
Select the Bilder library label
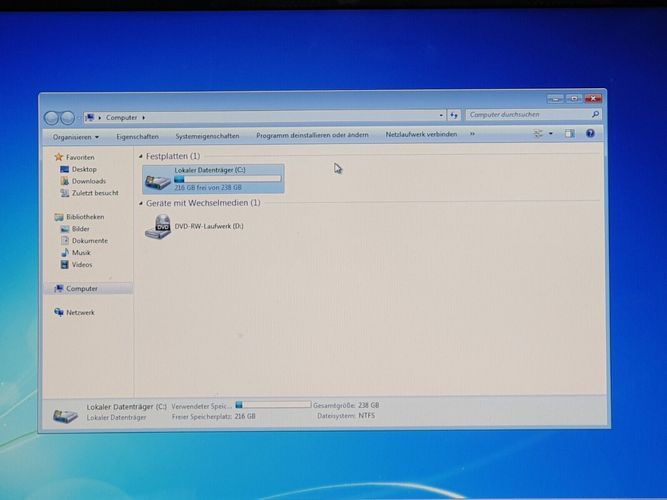(81, 229)
